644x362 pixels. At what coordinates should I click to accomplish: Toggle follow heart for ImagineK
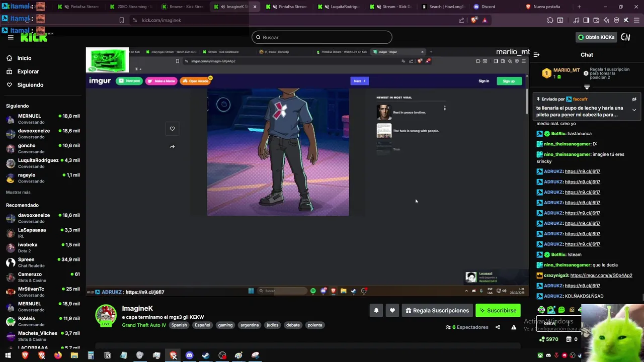coord(392,311)
